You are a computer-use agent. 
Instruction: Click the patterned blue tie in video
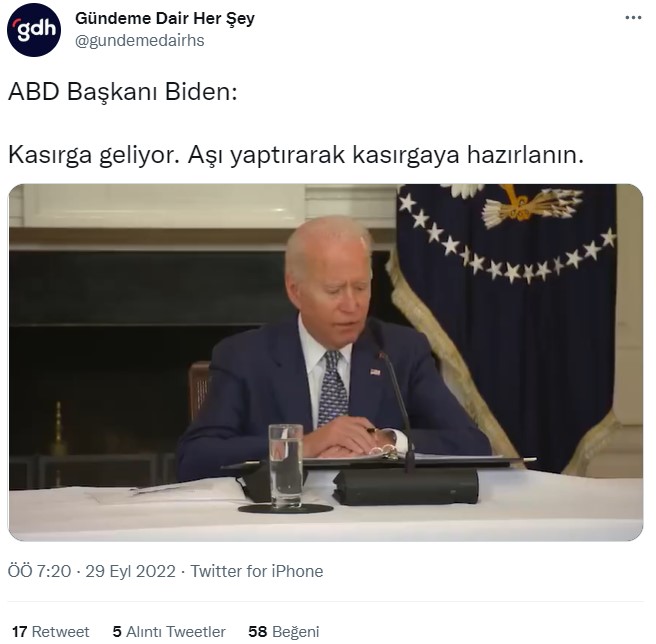332,388
